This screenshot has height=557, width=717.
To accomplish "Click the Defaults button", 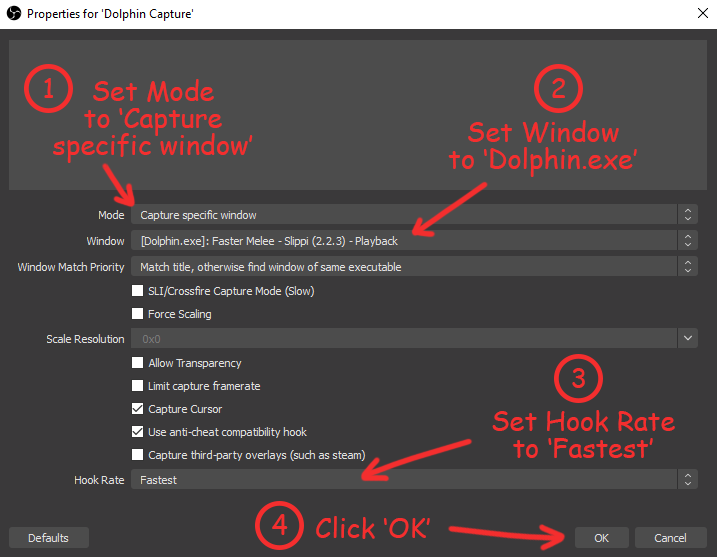I will pos(48,538).
